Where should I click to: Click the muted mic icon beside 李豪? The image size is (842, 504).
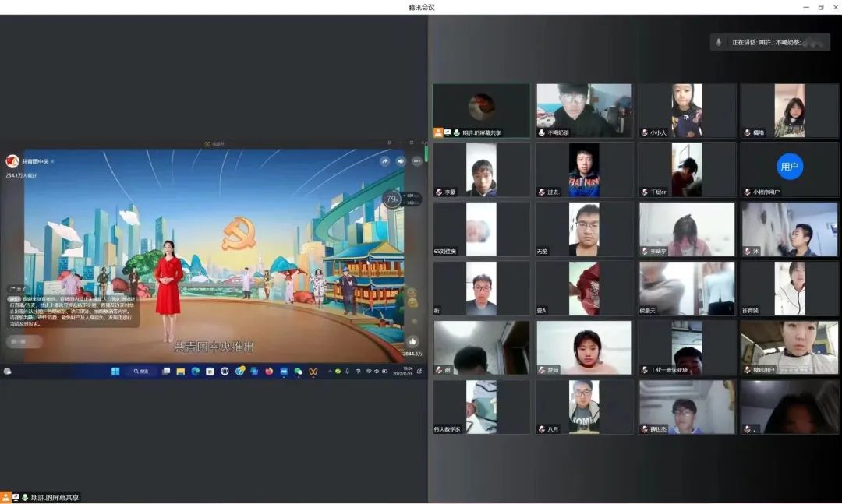(x=439, y=192)
